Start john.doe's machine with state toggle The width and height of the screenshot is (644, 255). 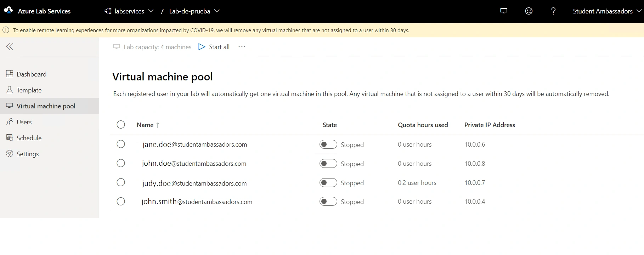tap(328, 163)
